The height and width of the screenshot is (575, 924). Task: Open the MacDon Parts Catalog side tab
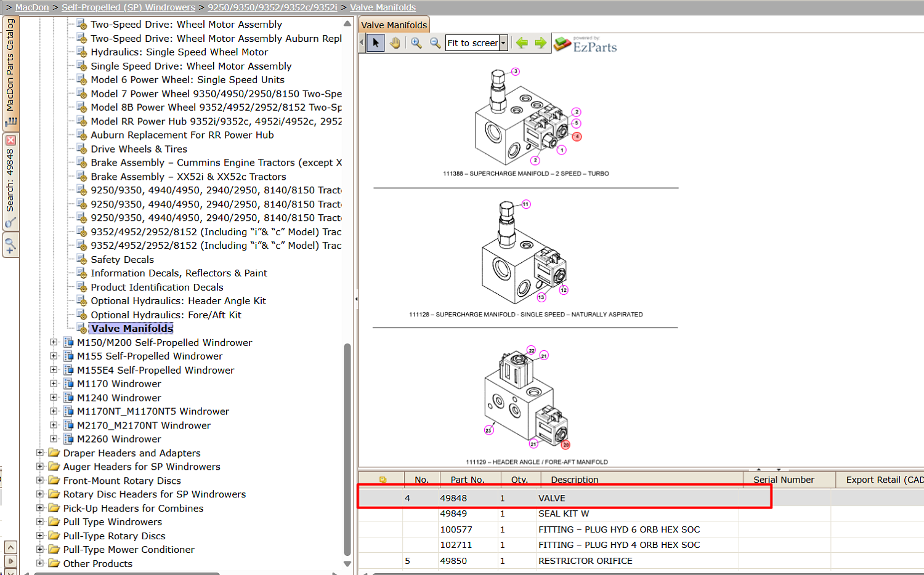coord(10,73)
